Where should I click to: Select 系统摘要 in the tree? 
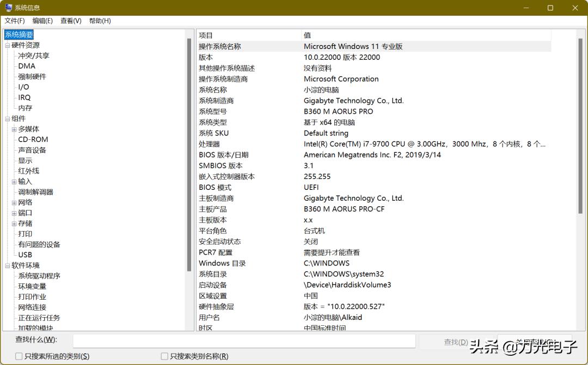pyautogui.click(x=19, y=34)
